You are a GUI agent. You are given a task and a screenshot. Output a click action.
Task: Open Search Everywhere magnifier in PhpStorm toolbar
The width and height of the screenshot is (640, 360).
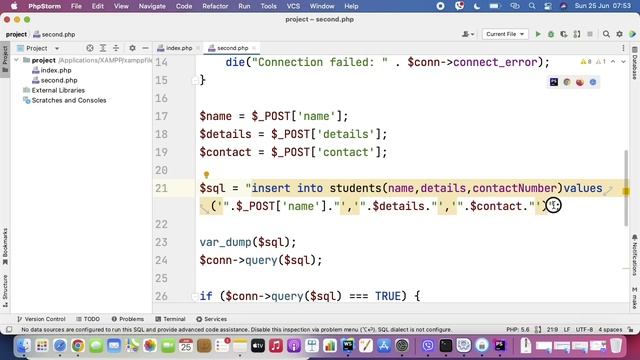pos(606,34)
